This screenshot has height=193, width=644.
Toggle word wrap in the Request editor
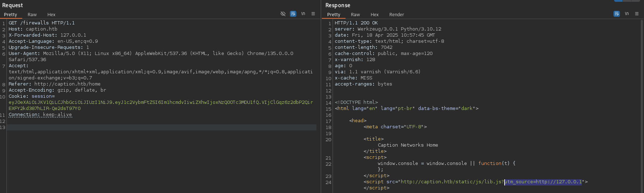pos(293,14)
